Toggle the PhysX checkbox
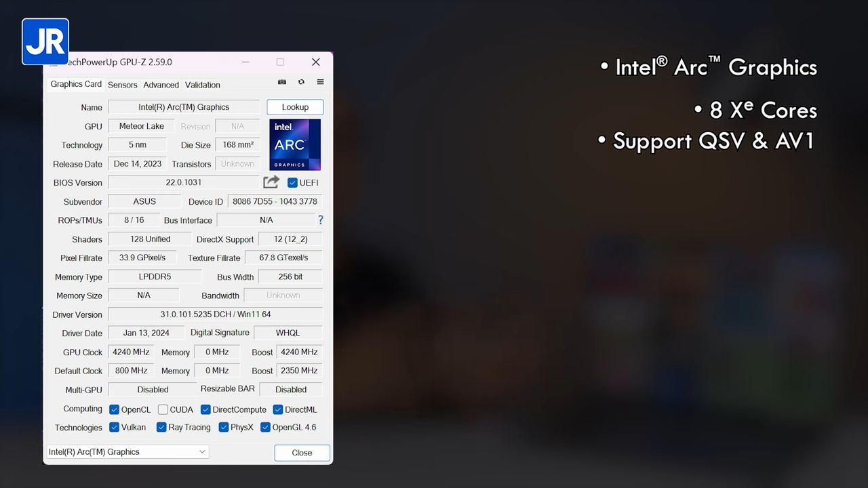 pos(224,427)
